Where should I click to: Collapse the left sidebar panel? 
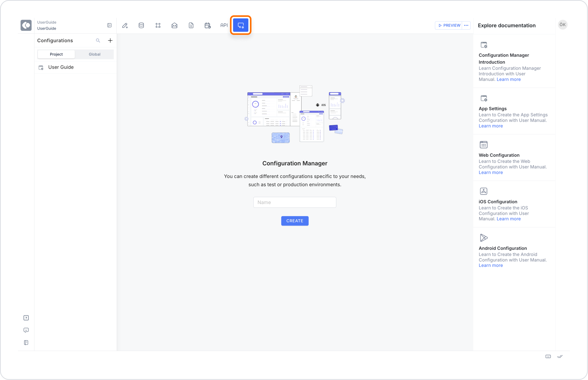pyautogui.click(x=109, y=25)
